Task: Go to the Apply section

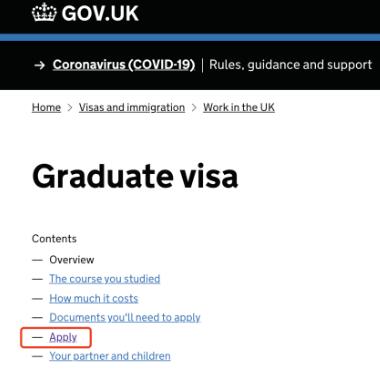Action: pyautogui.click(x=63, y=338)
